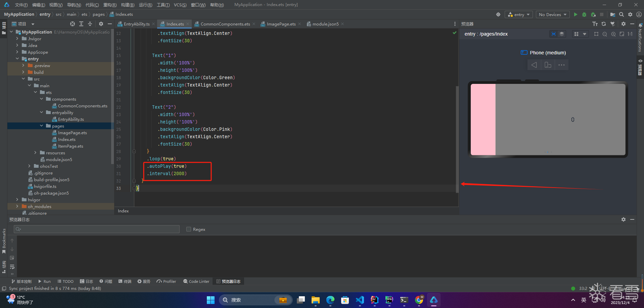Close the ImagePage.ets tab
The height and width of the screenshot is (308, 644).
pyautogui.click(x=299, y=24)
